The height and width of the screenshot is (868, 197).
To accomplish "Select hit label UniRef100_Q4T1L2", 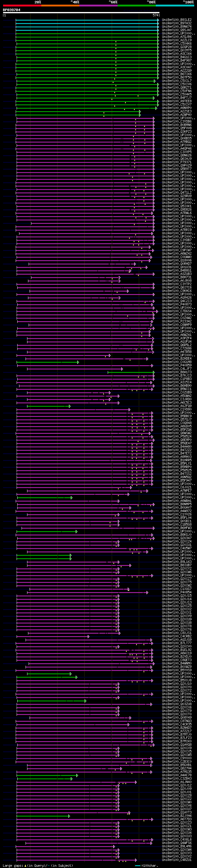I will (177, 192).
